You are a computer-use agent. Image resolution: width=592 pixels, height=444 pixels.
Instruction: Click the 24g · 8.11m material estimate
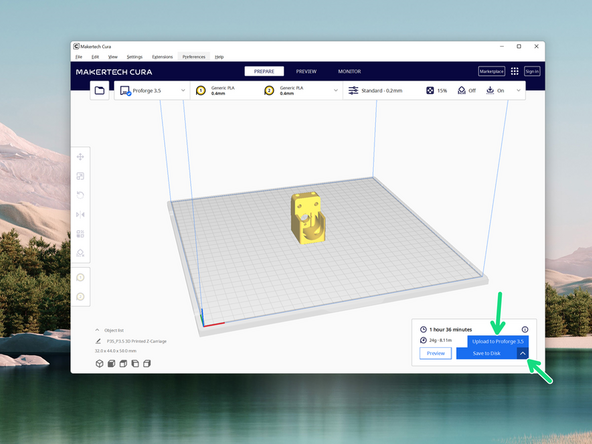440,340
